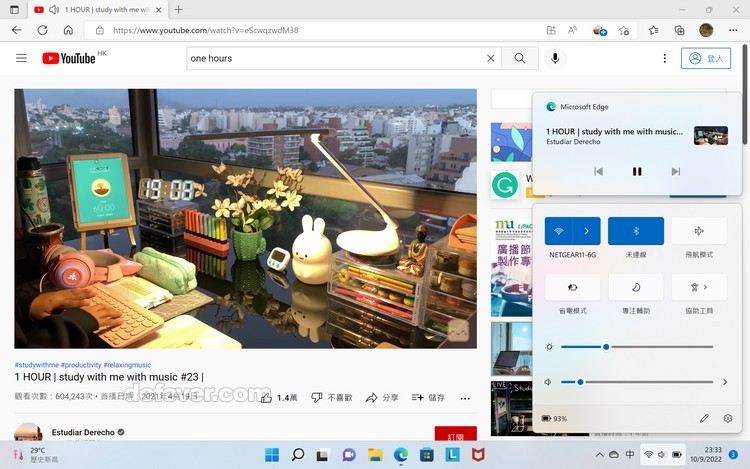Open YouTube settings three-dot menu

pyautogui.click(x=664, y=58)
